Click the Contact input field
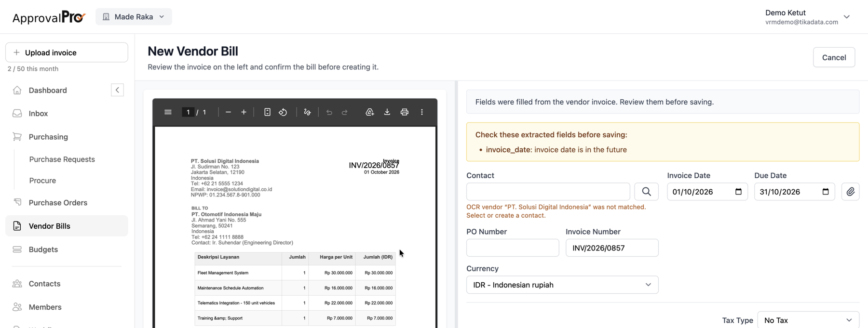The width and height of the screenshot is (868, 328). coord(548,192)
